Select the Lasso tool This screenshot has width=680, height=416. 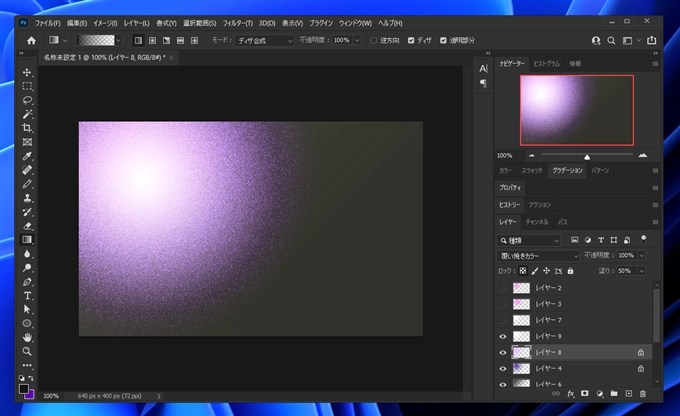[27, 101]
